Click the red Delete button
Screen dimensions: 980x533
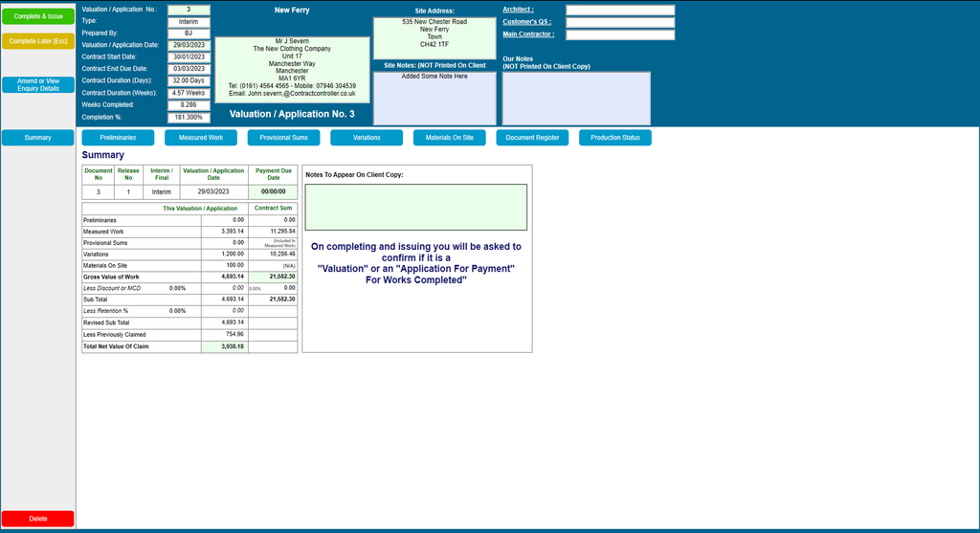point(38,519)
